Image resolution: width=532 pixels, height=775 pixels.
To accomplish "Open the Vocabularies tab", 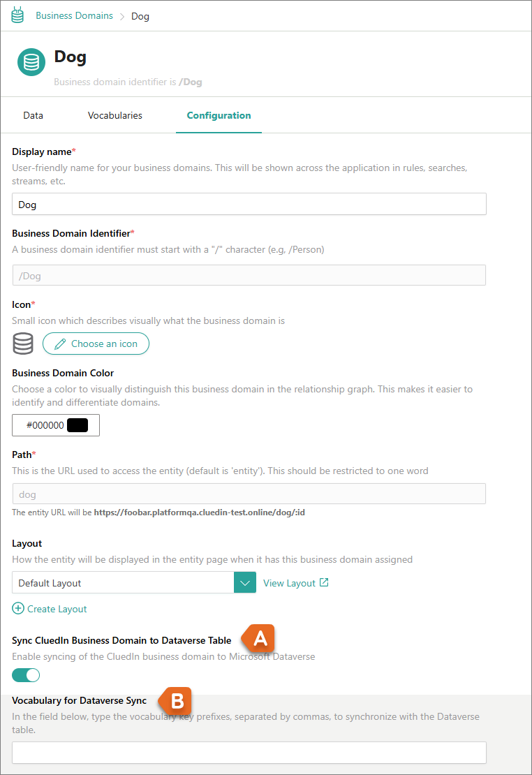I will (115, 115).
